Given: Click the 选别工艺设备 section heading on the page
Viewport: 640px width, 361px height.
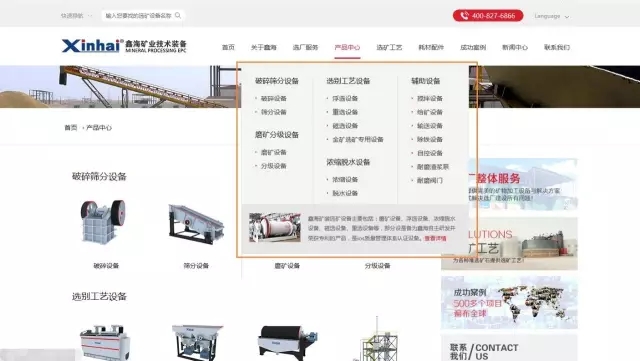Looking at the screenshot, I should (99, 296).
